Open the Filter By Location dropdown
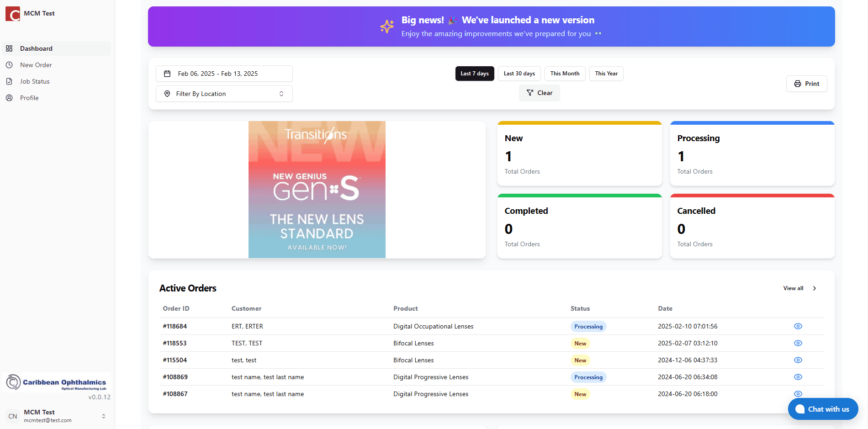Image resolution: width=868 pixels, height=429 pixels. (224, 94)
